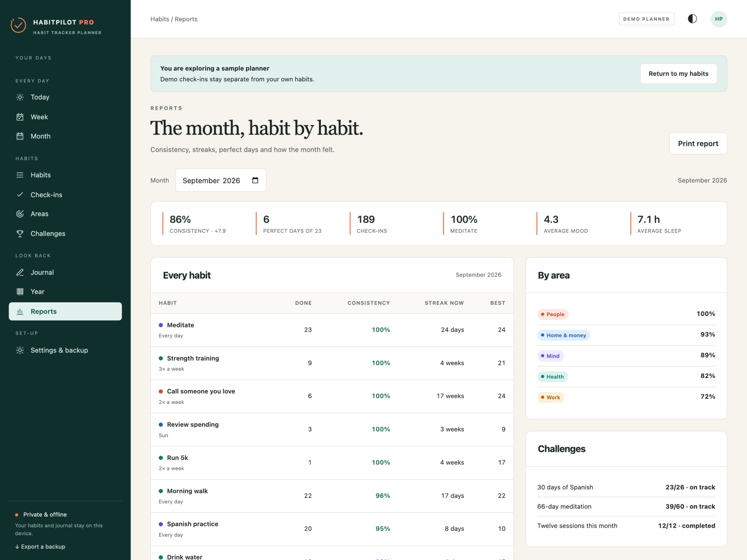The width and height of the screenshot is (747, 560).
Task: Click the Morning walk habit name
Action: 187,491
